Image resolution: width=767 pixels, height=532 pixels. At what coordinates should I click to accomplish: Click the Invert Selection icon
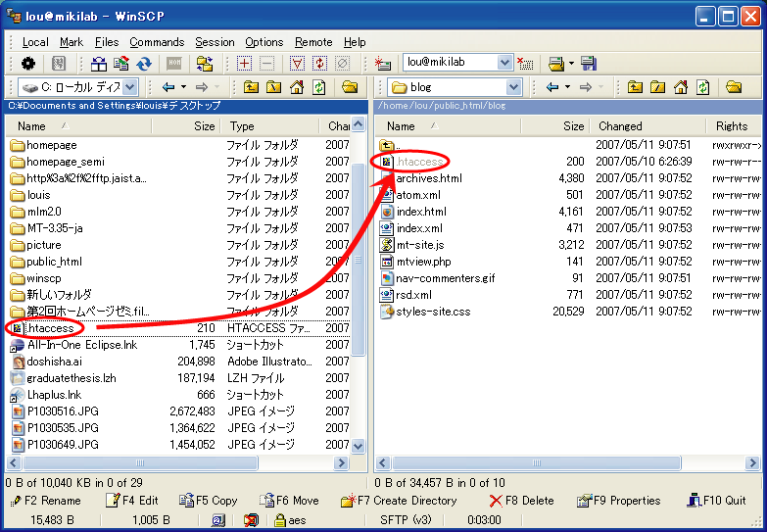click(x=319, y=63)
